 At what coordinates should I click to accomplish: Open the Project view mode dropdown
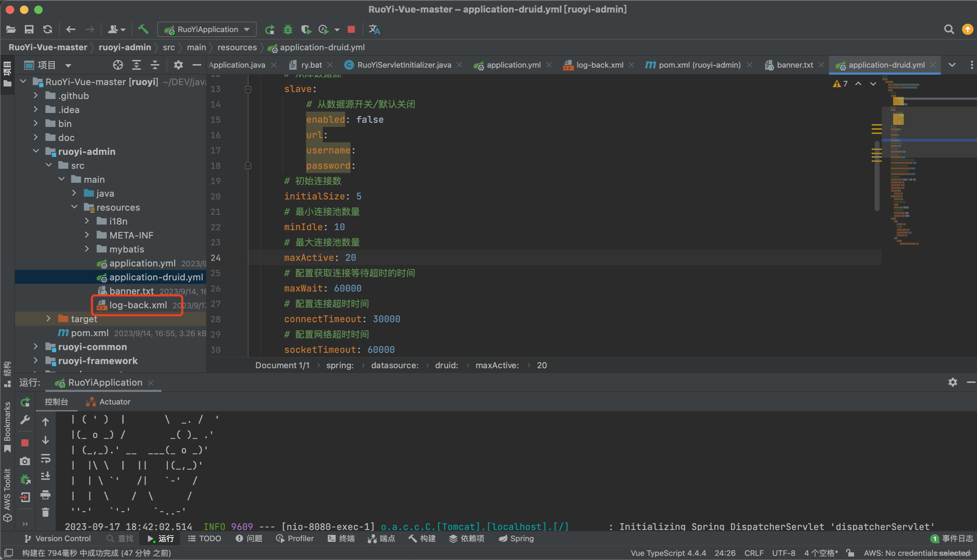68,66
